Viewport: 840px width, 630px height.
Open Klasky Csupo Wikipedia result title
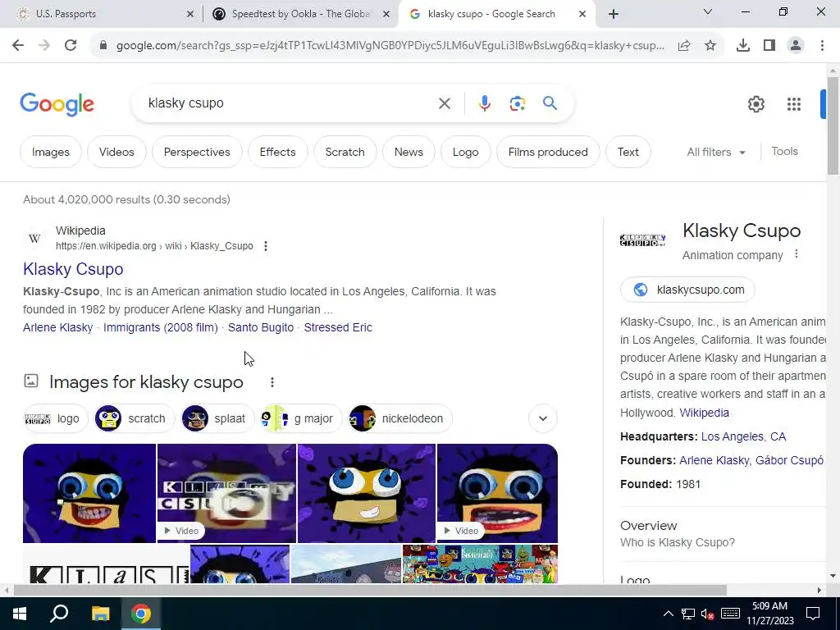point(73,269)
